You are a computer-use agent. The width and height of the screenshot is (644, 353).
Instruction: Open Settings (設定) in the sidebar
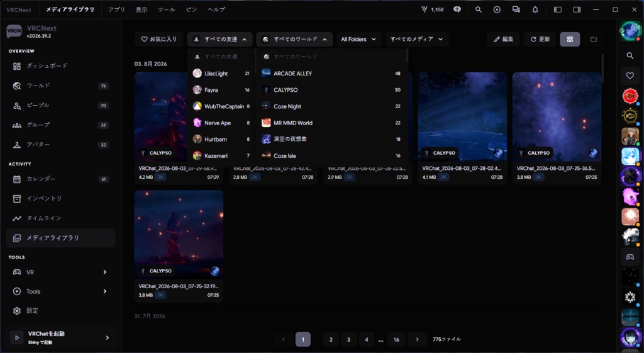coord(61,311)
